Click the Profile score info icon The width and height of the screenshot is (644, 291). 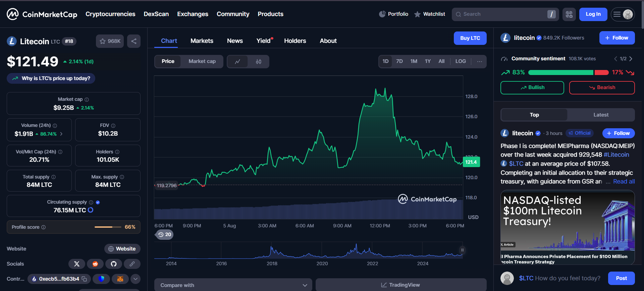tap(43, 227)
